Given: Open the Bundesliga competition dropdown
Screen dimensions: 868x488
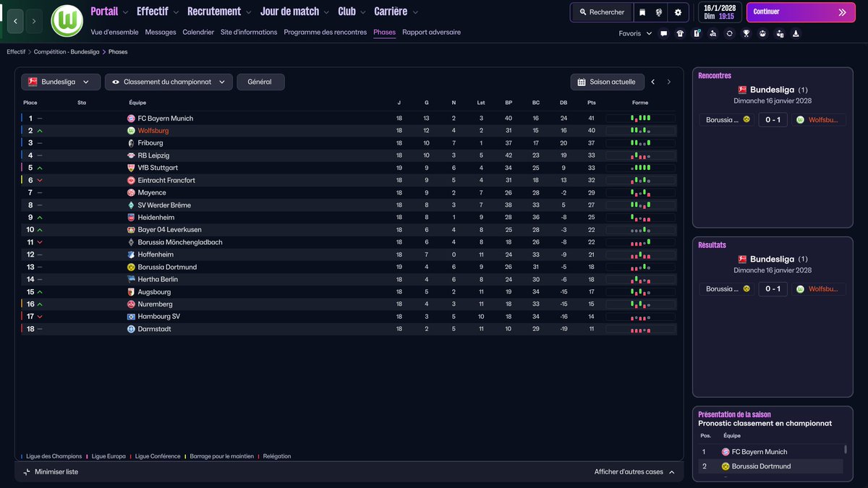Looking at the screenshot, I should click(61, 82).
